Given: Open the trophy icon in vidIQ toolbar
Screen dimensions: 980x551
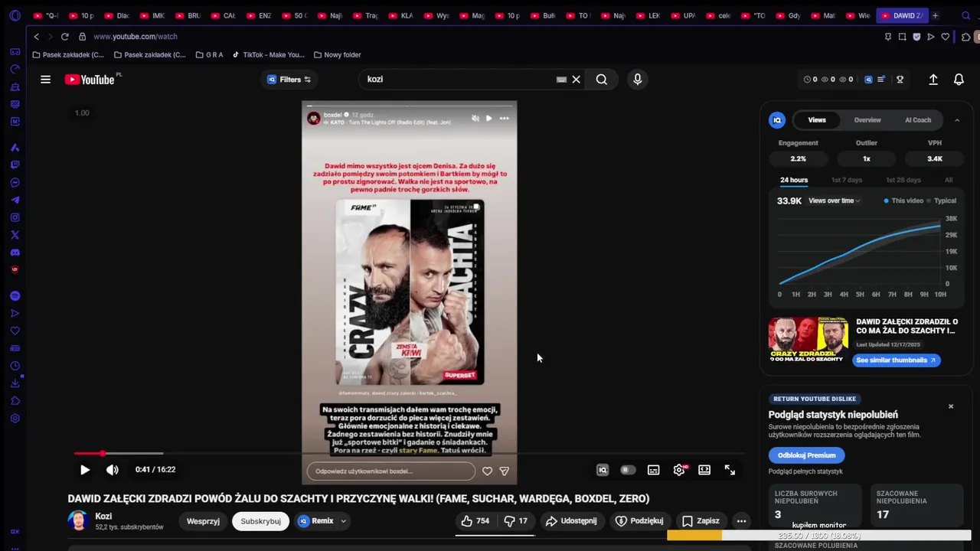Looking at the screenshot, I should click(x=900, y=80).
